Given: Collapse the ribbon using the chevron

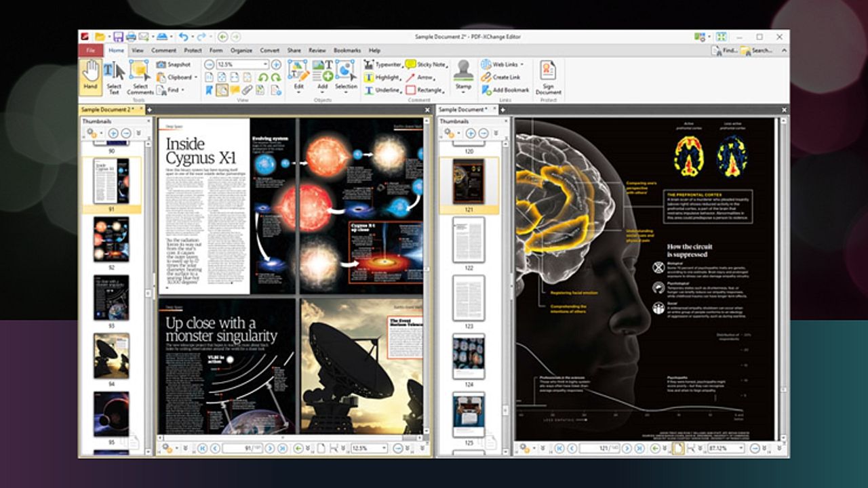Looking at the screenshot, I should coord(785,50).
